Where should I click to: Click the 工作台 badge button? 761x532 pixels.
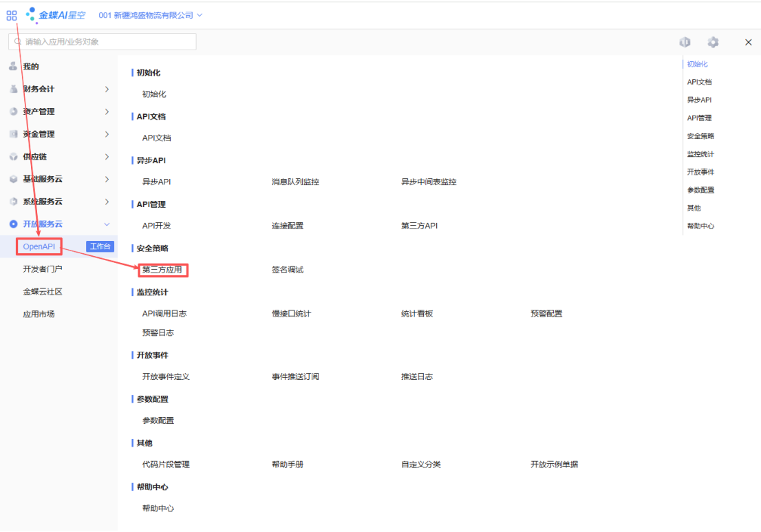click(100, 247)
